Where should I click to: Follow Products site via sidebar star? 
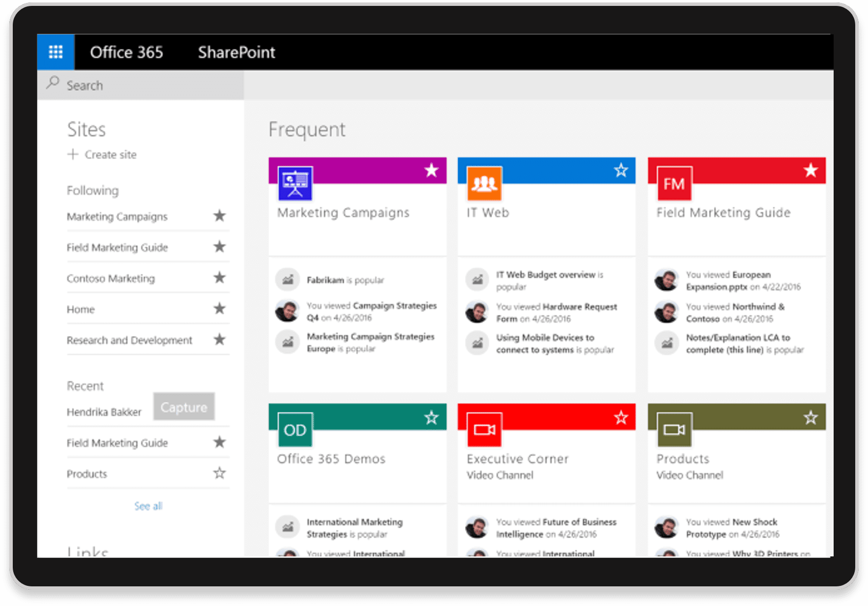pos(219,473)
